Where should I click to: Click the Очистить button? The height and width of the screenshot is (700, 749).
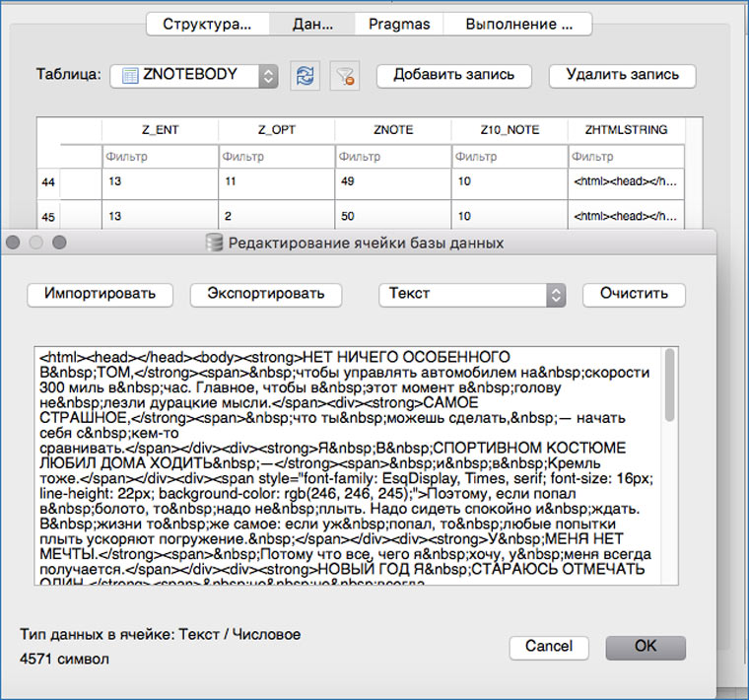[x=634, y=295]
